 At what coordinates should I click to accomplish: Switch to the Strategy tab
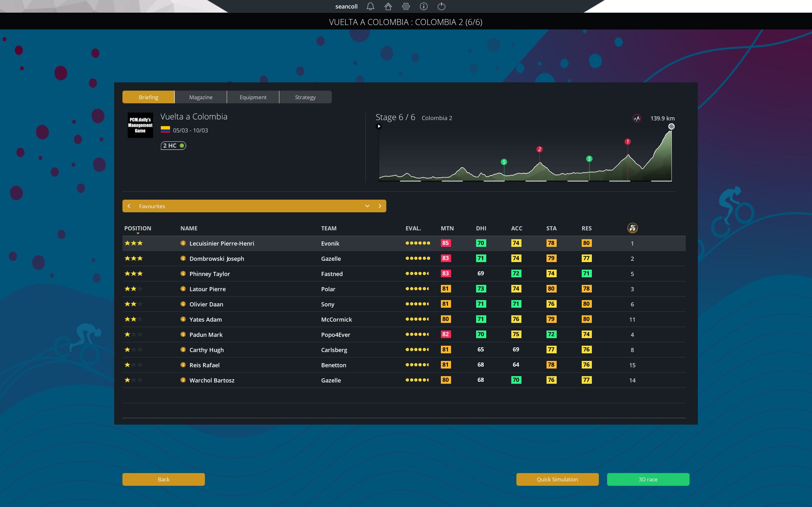pyautogui.click(x=305, y=97)
